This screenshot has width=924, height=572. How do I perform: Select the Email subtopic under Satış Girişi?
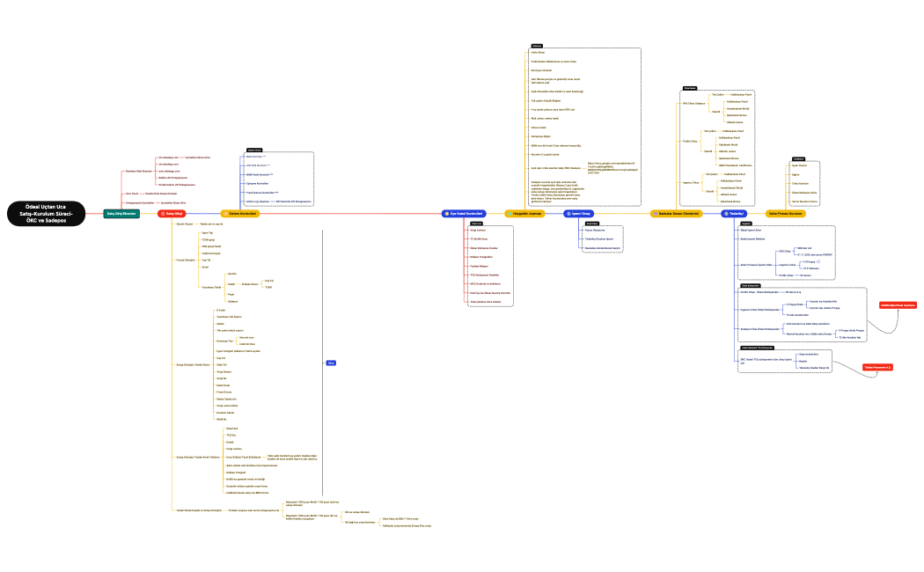205,267
